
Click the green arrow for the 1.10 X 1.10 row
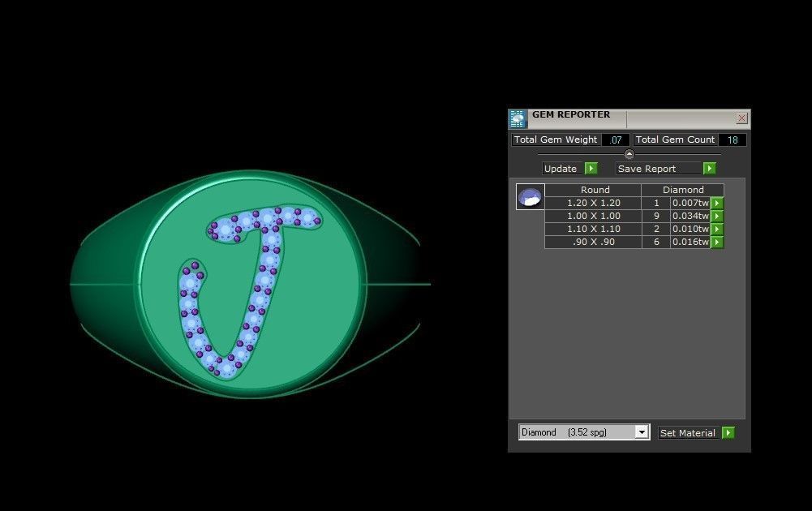pyautogui.click(x=717, y=229)
